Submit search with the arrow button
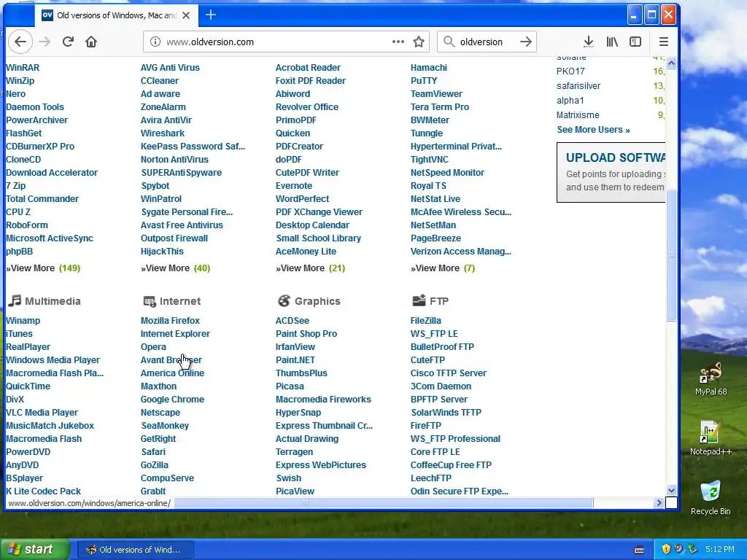The width and height of the screenshot is (747, 560). click(525, 42)
